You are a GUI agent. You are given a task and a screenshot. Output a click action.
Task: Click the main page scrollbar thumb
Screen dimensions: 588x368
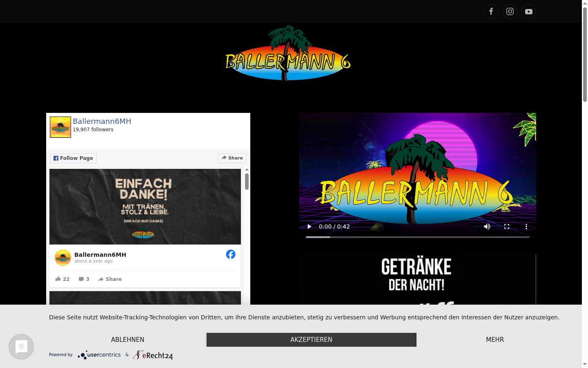(x=585, y=54)
